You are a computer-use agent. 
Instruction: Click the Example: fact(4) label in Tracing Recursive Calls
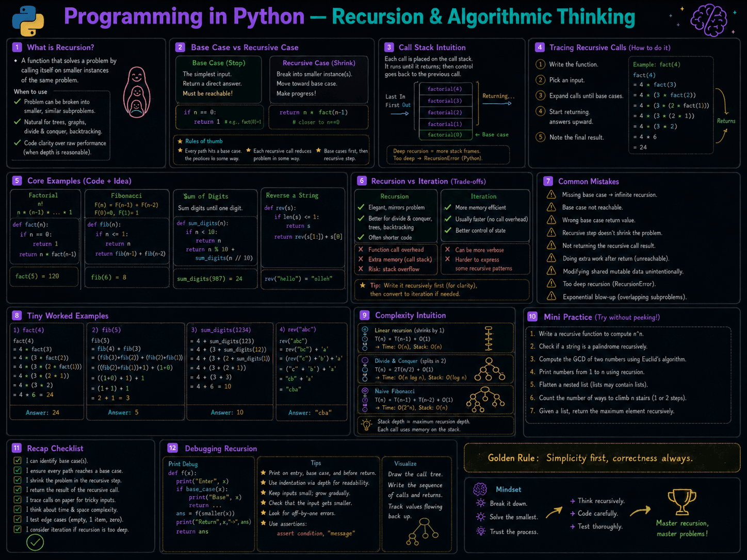point(657,64)
